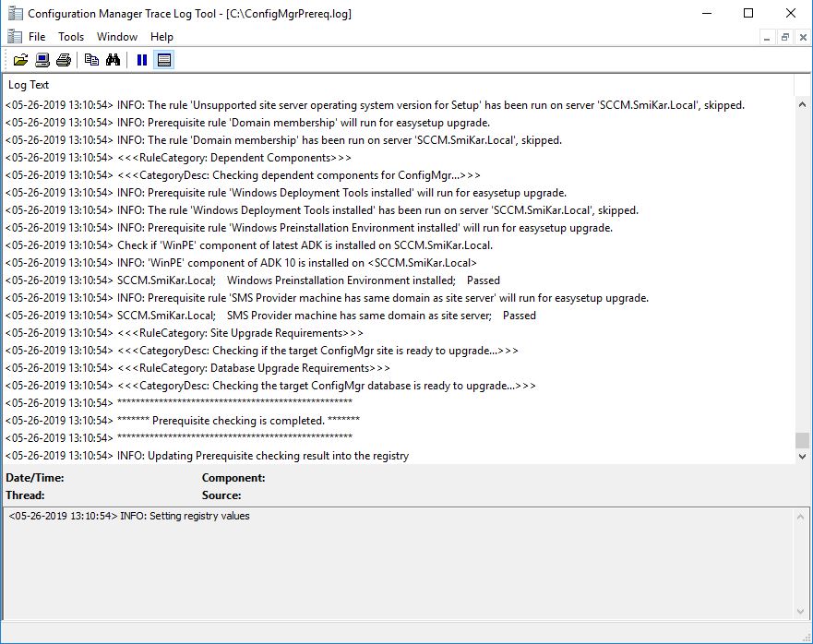813x644 pixels.
Task: Select the 'RuleCategory: Dependent Components' line
Action: coord(398,158)
